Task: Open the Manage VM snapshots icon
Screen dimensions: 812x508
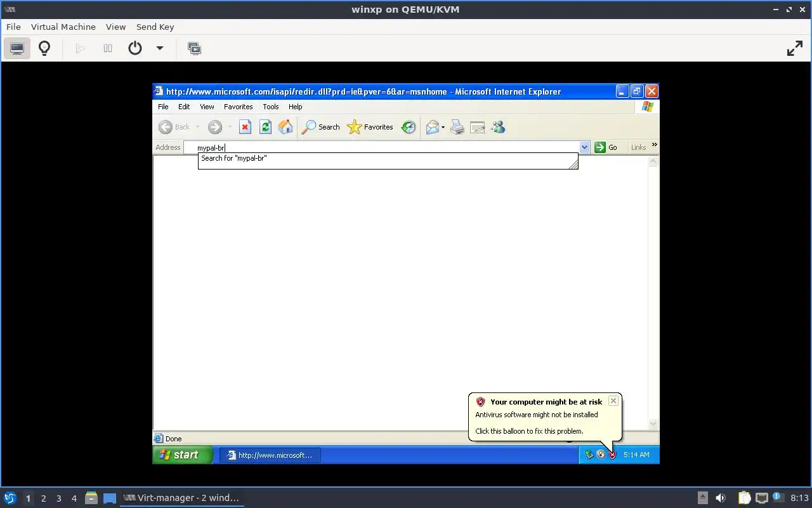Action: click(x=195, y=48)
